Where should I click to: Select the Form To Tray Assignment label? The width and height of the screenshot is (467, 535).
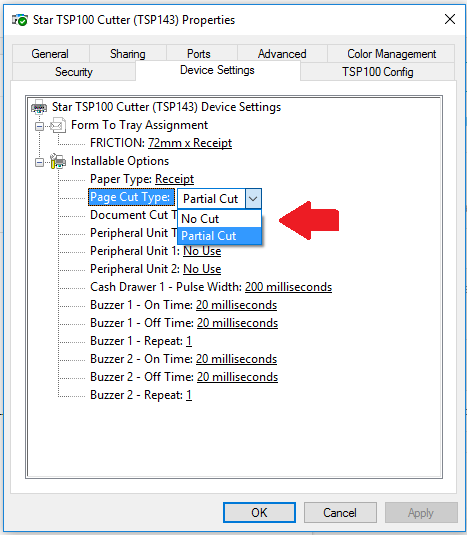140,125
